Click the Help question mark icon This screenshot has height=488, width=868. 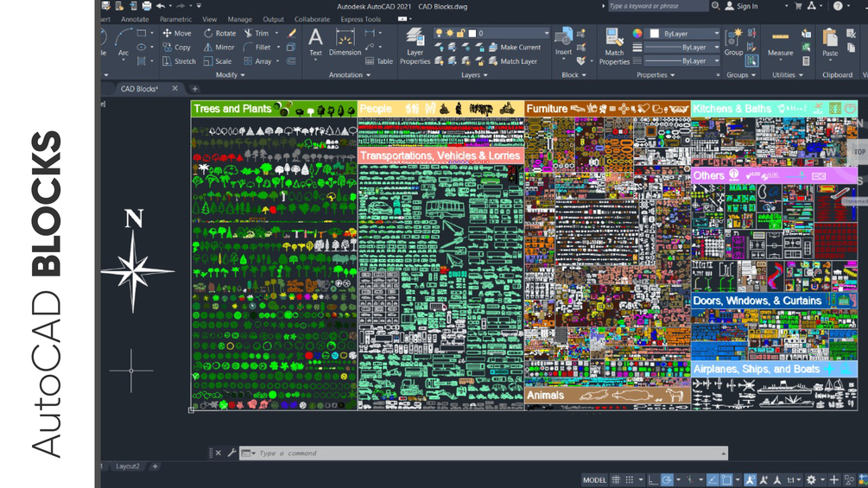(838, 6)
